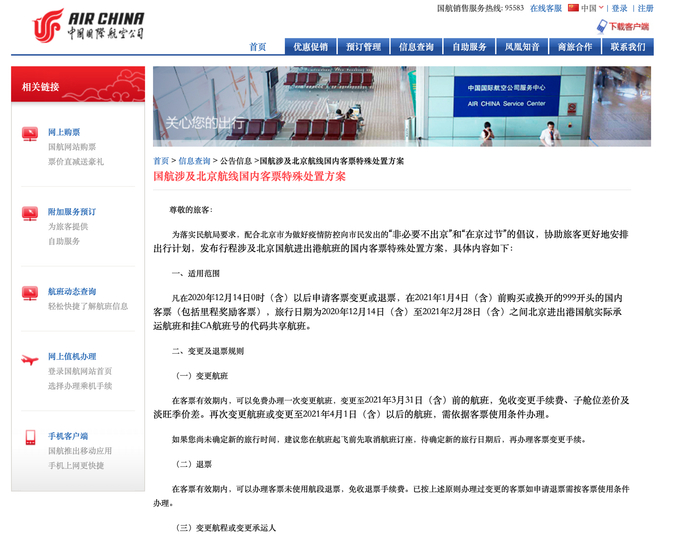Click the 票价直减送豪礼 description text
700x539 pixels.
[x=76, y=162]
